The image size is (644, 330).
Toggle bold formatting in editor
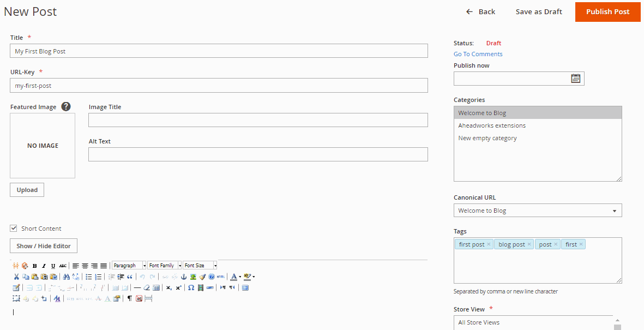click(x=34, y=266)
